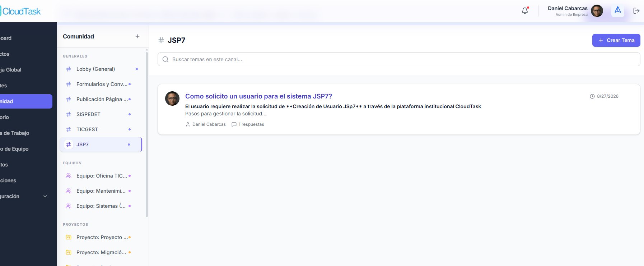Click the Crear Tema button
The height and width of the screenshot is (266, 644).
[616, 40]
